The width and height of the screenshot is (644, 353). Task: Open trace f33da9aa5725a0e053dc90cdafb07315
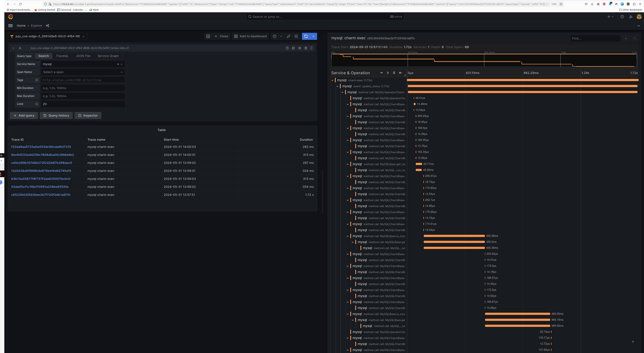41,147
